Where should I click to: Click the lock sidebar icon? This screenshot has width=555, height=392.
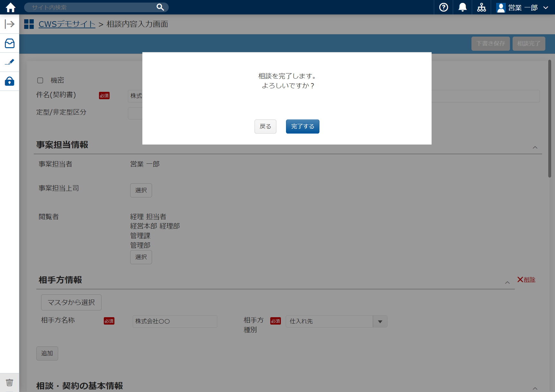point(10,81)
